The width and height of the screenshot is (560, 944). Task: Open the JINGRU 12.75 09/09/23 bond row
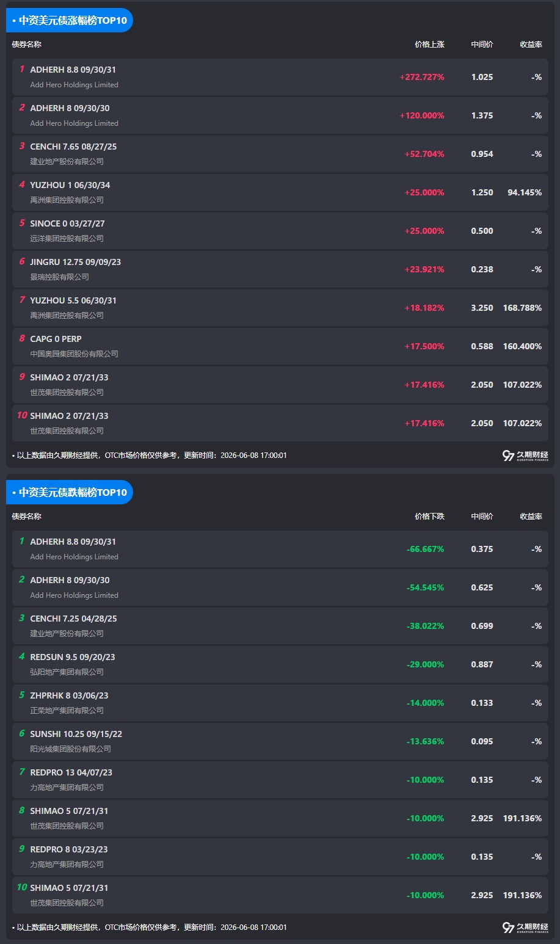point(280,269)
